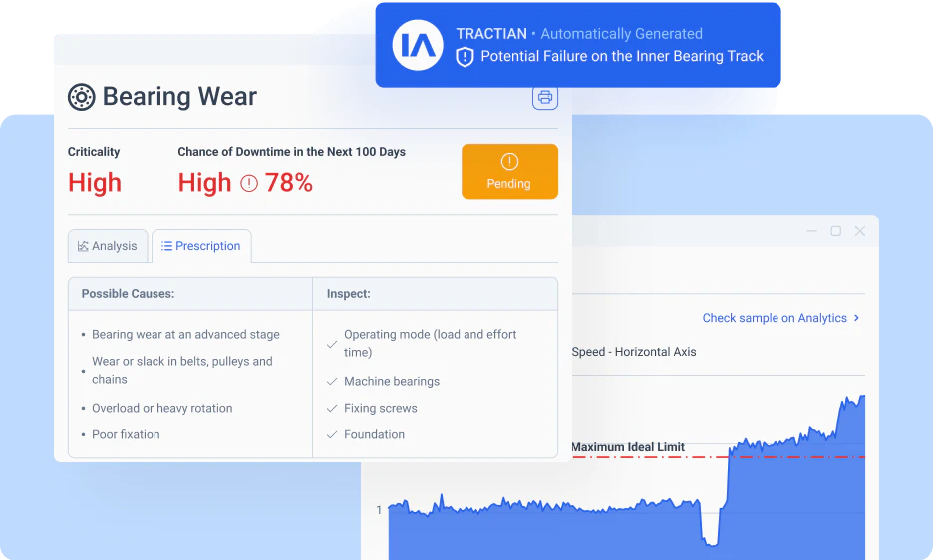The height and width of the screenshot is (560, 933).
Task: Click 'Chance of Downtime in the Next 100 Days' label
Action: (x=291, y=152)
